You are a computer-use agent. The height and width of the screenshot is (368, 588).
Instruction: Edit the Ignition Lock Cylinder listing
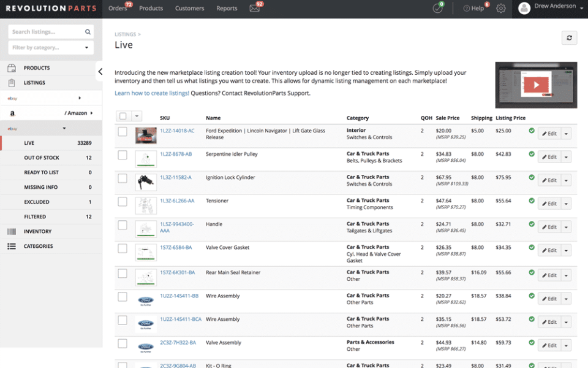[x=549, y=180]
